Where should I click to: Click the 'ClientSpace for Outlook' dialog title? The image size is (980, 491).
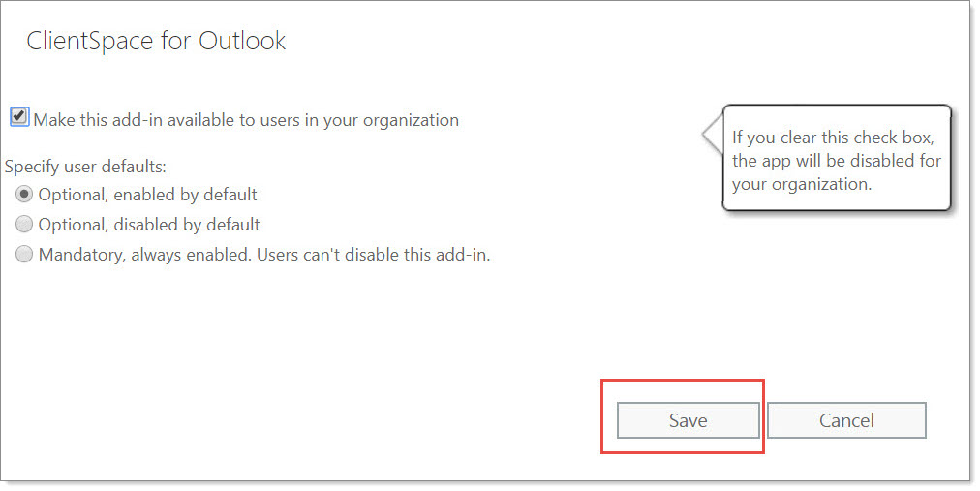click(x=156, y=42)
